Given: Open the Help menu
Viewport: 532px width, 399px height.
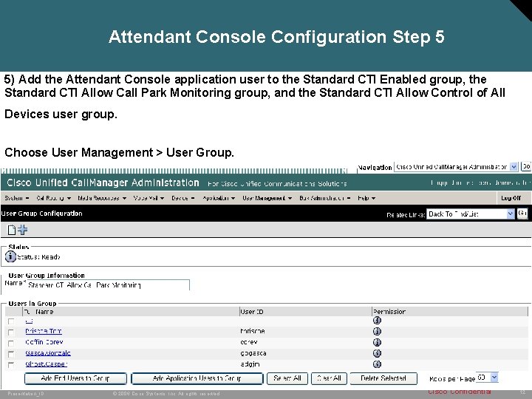Looking at the screenshot, I should click(x=366, y=198).
